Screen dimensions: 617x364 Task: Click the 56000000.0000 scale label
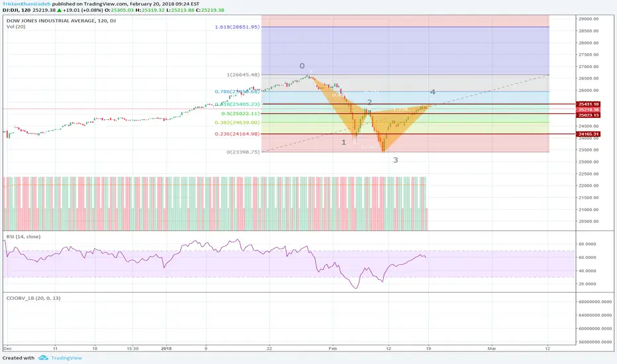595,342
